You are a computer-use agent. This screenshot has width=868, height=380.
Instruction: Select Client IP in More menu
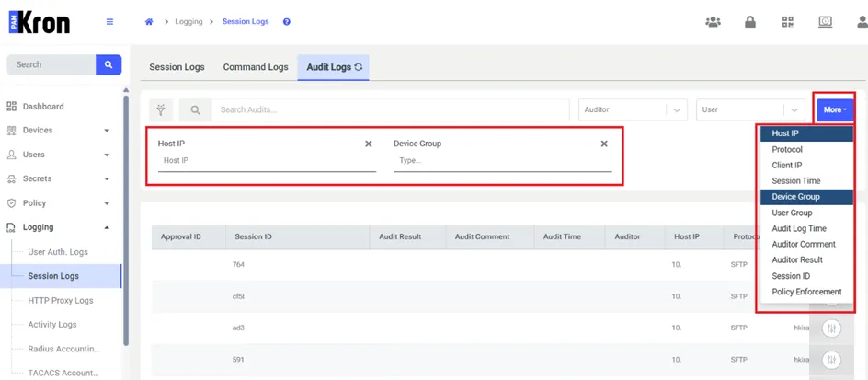(x=806, y=165)
